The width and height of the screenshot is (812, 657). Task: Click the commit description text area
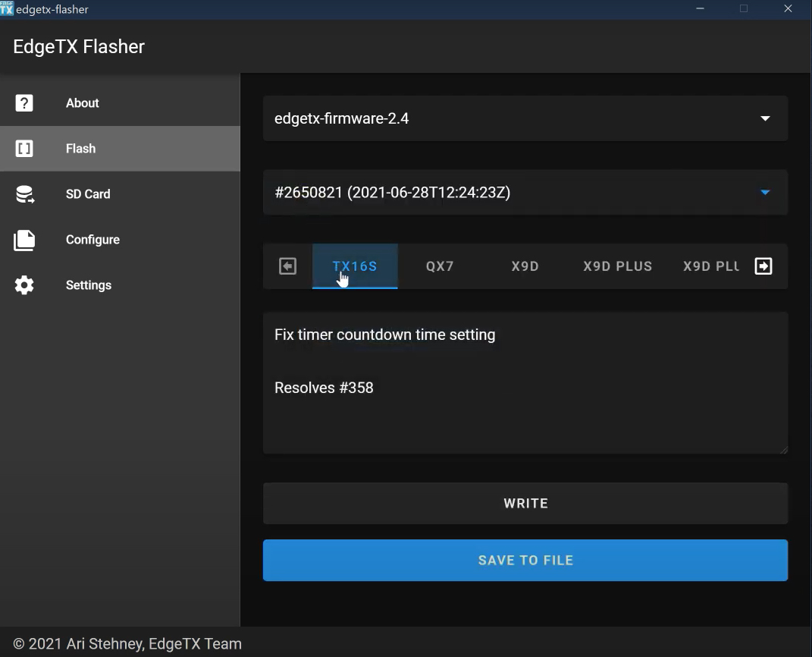[x=525, y=383]
